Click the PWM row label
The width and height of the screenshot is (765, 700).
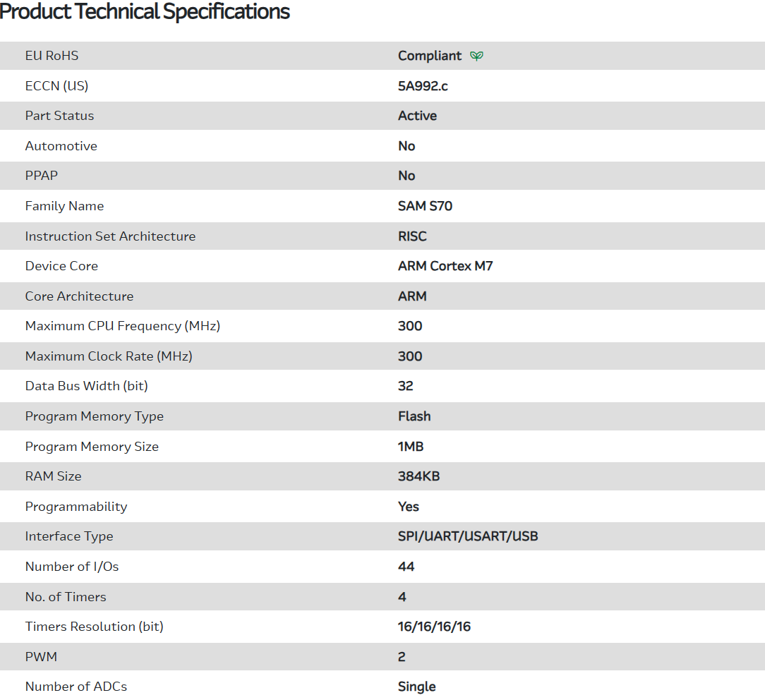pos(41,657)
